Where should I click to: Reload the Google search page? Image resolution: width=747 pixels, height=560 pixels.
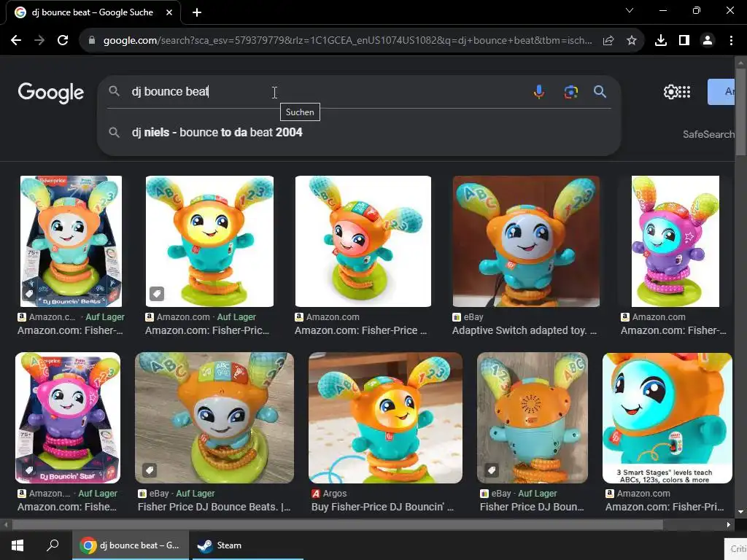pyautogui.click(x=63, y=41)
